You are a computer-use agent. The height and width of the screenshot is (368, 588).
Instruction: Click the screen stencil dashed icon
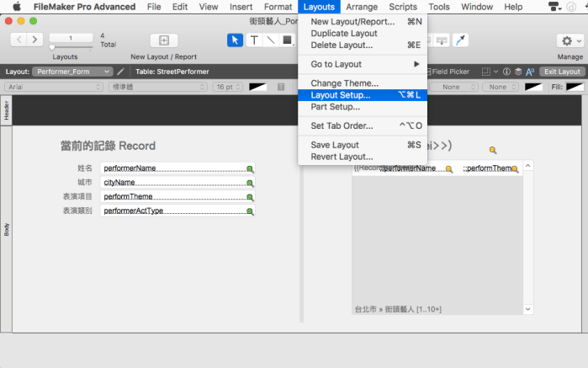click(486, 72)
